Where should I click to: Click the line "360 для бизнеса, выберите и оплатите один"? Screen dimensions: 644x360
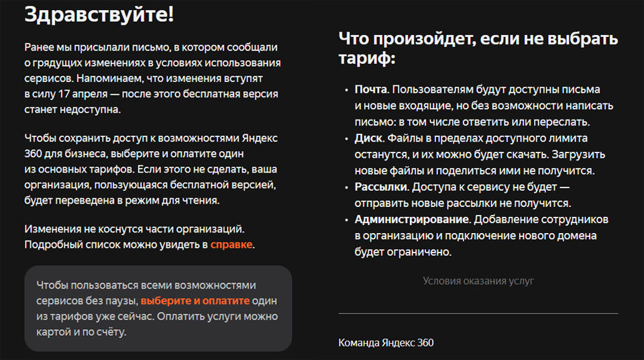click(134, 153)
